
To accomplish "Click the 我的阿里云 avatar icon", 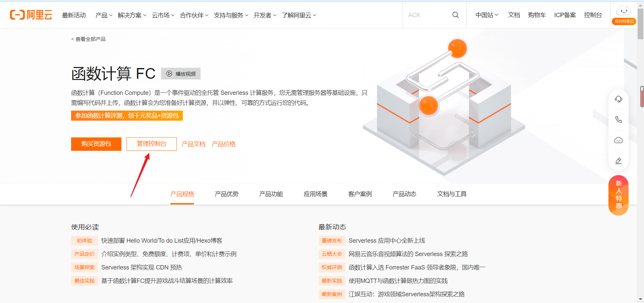I will click(x=624, y=15).
